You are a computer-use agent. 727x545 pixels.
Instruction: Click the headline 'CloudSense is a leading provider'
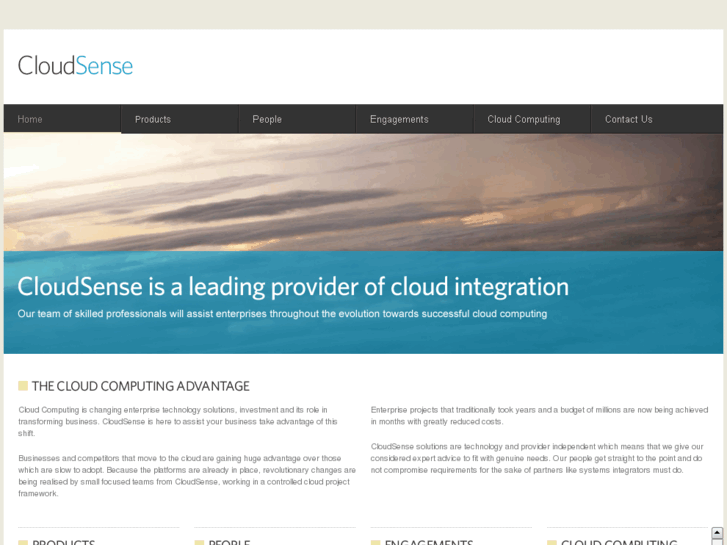(293, 287)
